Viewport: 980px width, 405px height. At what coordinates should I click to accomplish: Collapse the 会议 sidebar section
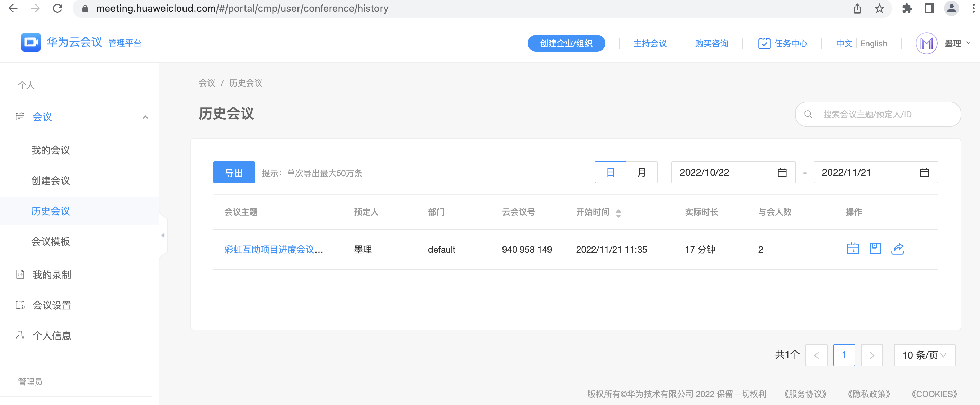(145, 117)
